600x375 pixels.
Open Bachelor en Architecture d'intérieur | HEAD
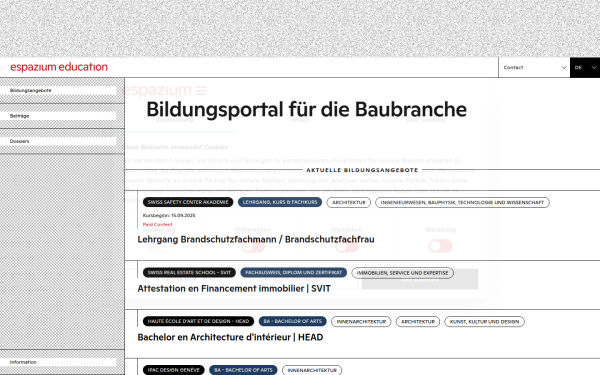pyautogui.click(x=230, y=337)
